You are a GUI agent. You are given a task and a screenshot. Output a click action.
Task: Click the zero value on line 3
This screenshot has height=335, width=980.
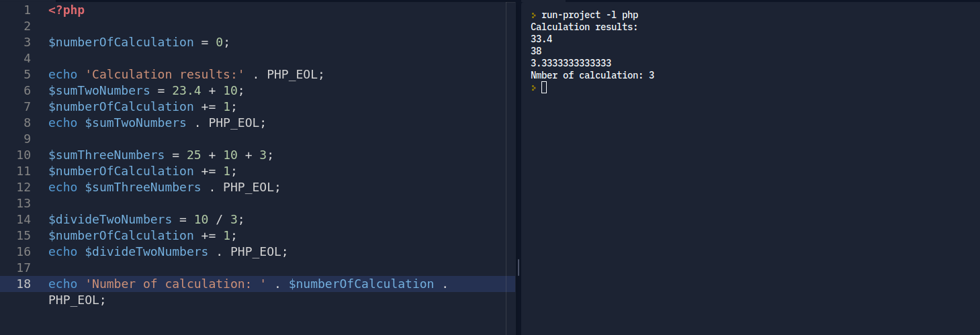pyautogui.click(x=219, y=42)
